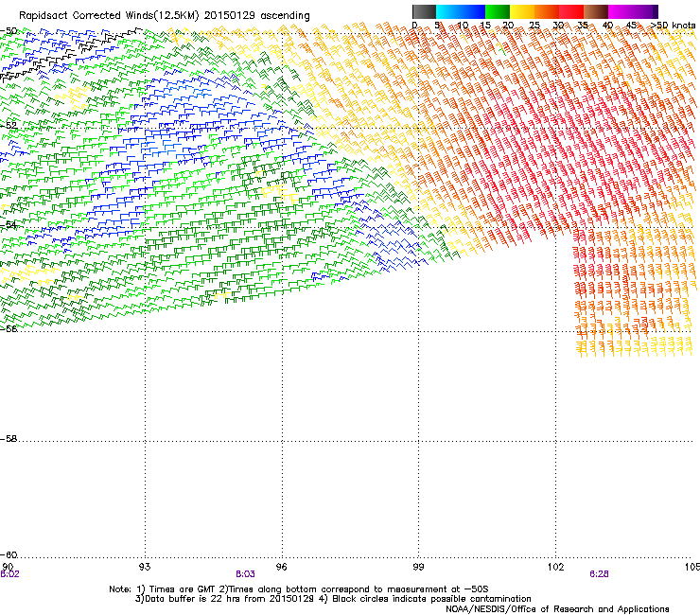Click the longitude label '93'
Screen dimensions: 700x615
[x=145, y=567]
